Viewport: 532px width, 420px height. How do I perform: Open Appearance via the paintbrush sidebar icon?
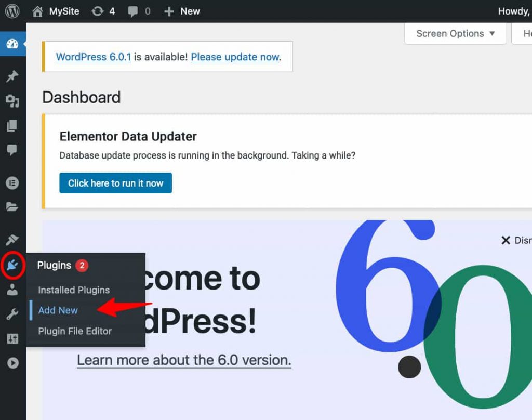12,240
